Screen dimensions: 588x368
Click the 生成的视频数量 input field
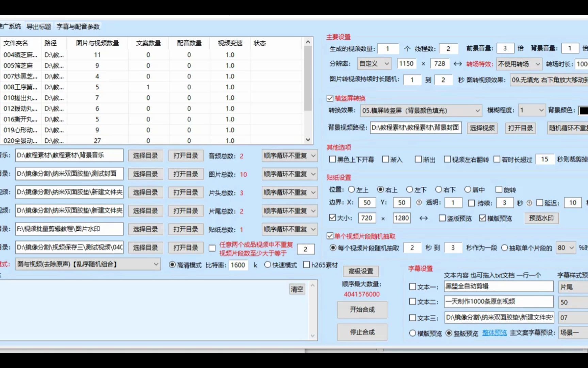click(388, 48)
